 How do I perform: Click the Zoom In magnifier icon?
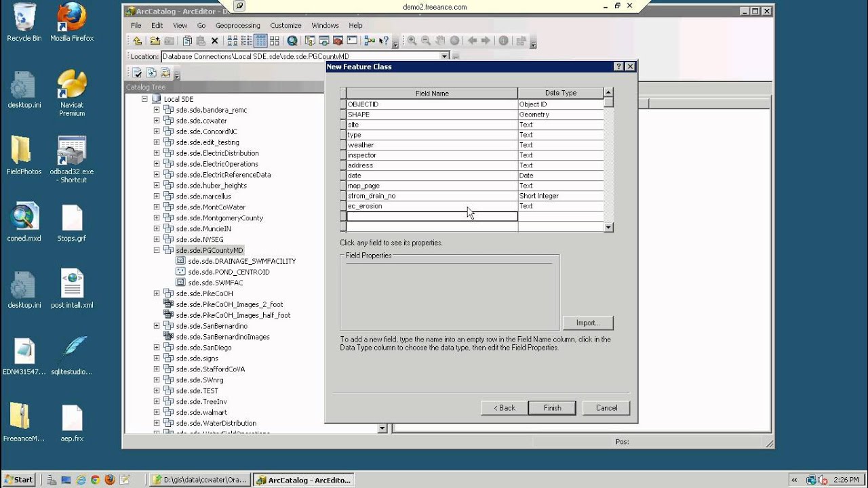pyautogui.click(x=412, y=41)
